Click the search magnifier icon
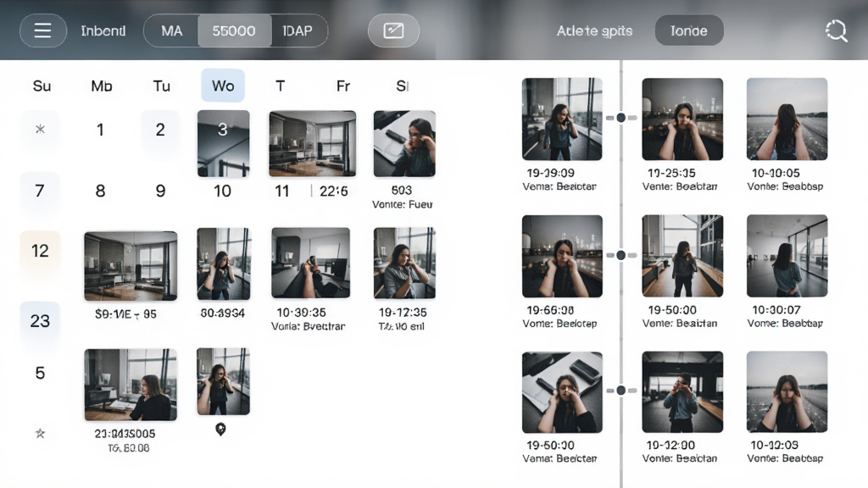Viewport: 868px width, 488px height. (x=836, y=31)
